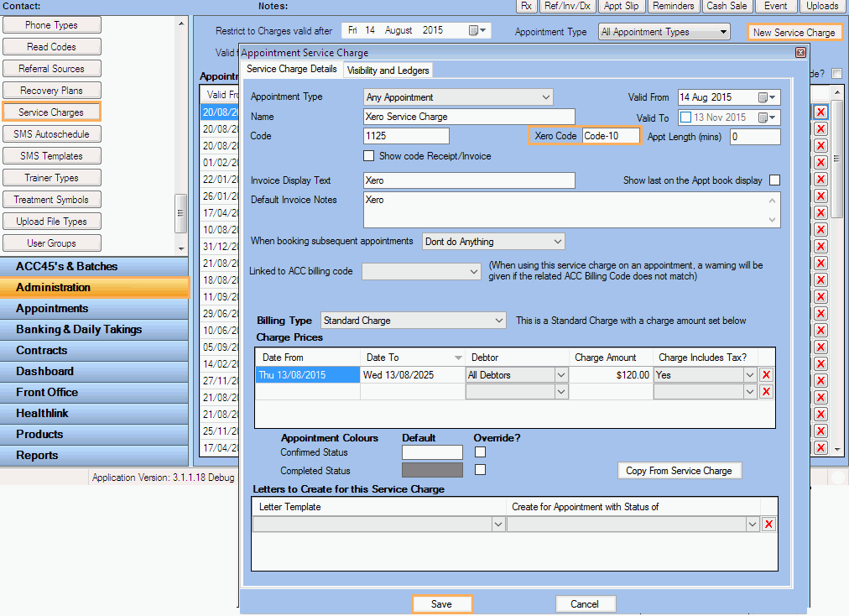The image size is (849, 616).
Task: Click the Confirmed Status default color swatch
Action: (431, 452)
